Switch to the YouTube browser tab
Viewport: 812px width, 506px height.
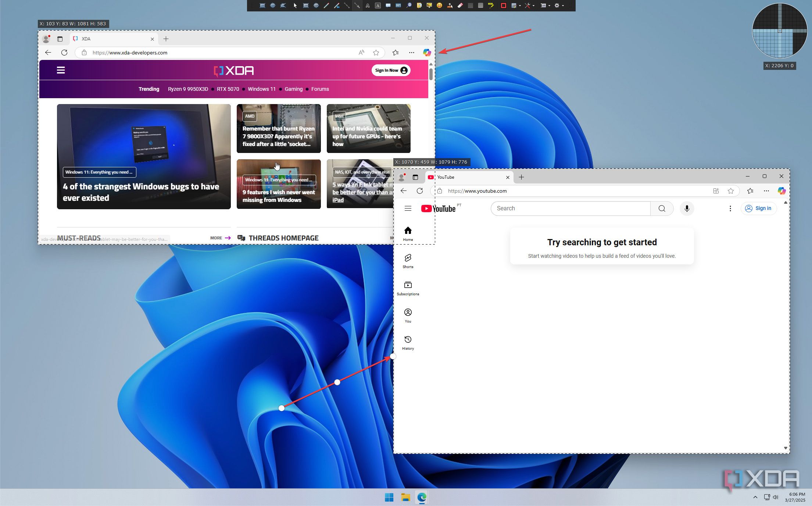click(x=469, y=177)
